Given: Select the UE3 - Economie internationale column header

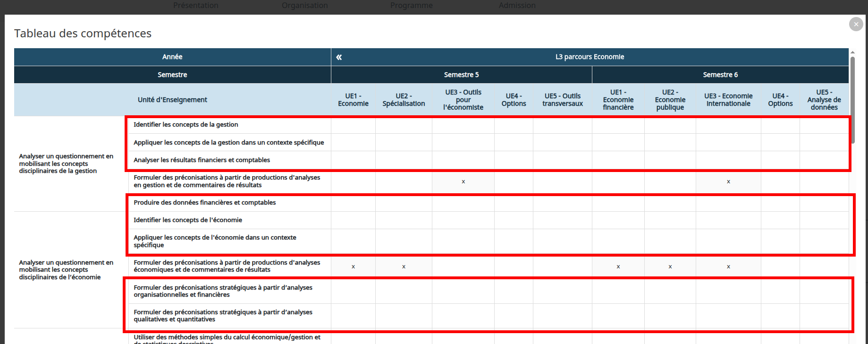Looking at the screenshot, I should (728, 100).
